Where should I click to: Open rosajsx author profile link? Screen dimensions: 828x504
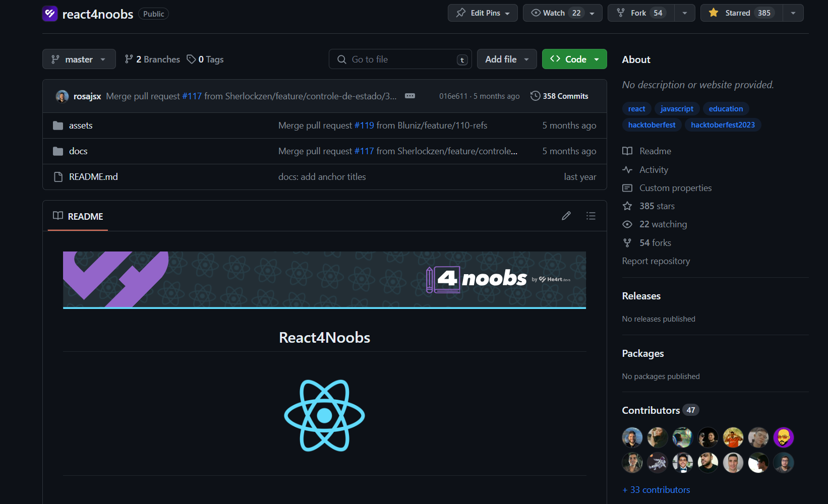point(87,96)
